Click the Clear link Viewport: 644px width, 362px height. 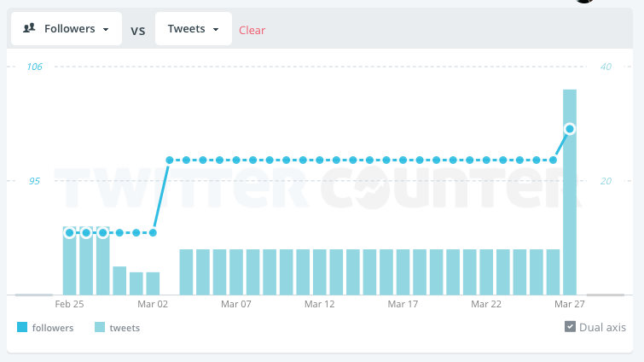[252, 30]
